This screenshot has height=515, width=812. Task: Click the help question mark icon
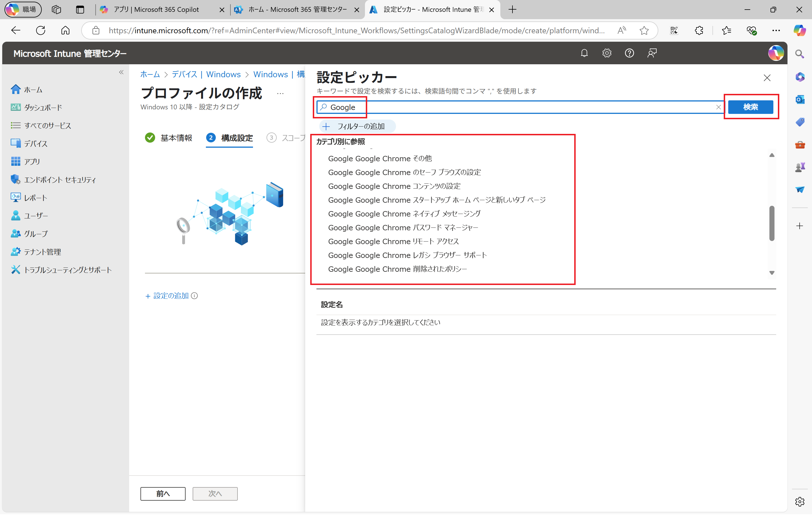[629, 53]
